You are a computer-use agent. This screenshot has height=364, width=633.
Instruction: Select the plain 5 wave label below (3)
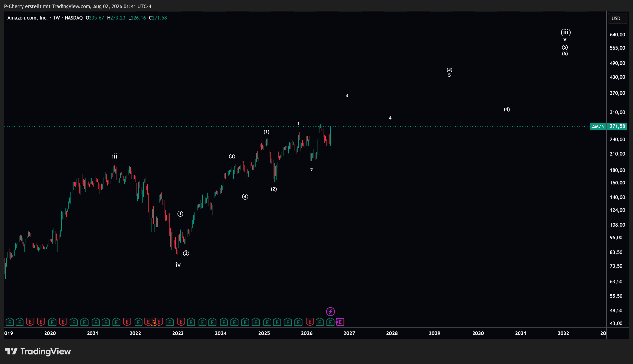(x=449, y=75)
